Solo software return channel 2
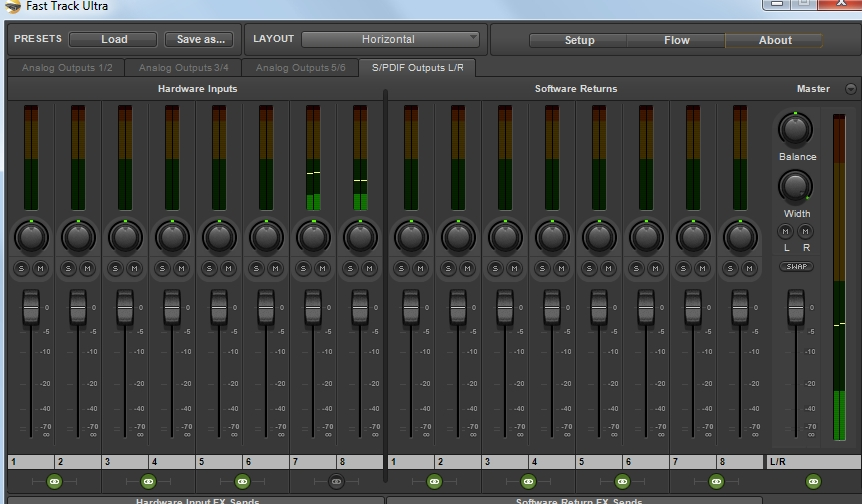 (x=448, y=268)
